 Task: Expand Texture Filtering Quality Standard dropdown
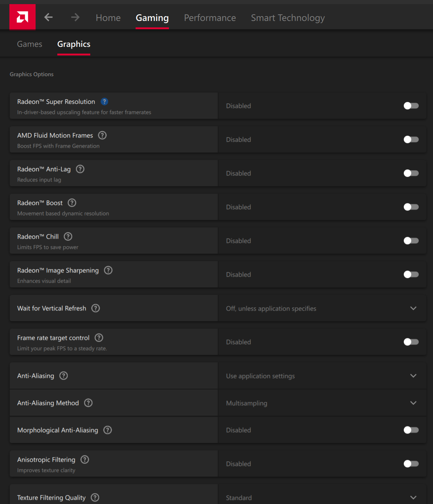point(322,495)
